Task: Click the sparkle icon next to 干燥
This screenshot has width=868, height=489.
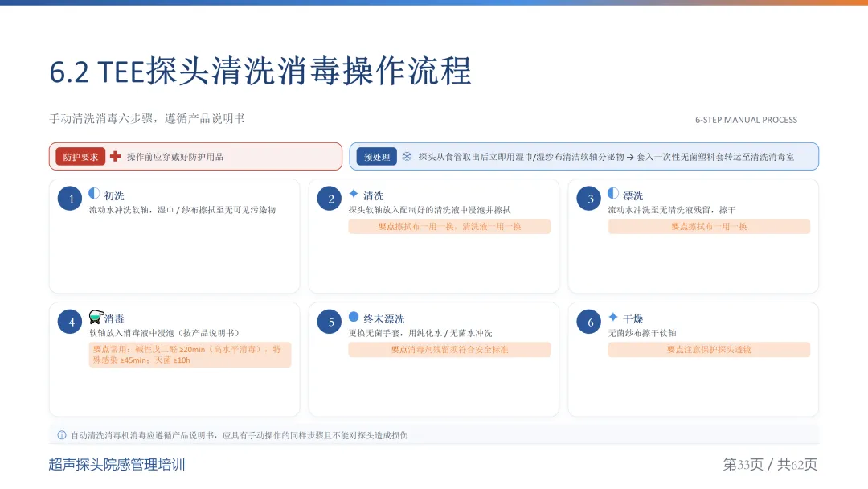Action: coord(613,317)
